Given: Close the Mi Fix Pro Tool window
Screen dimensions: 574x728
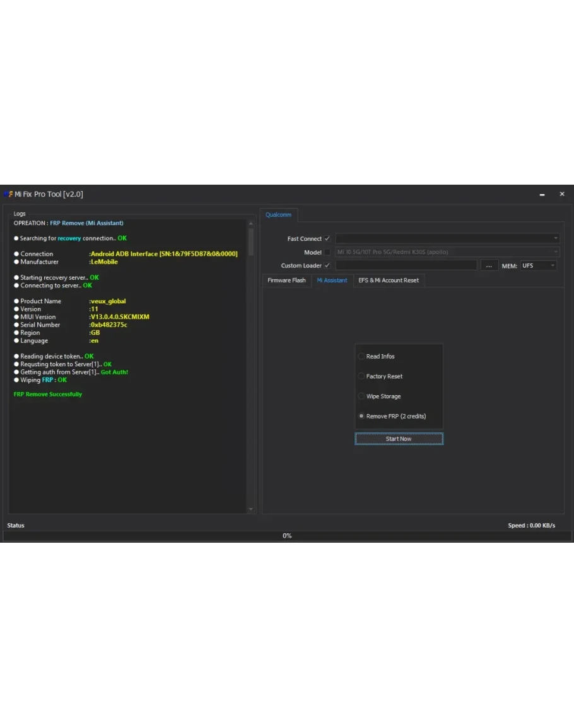Looking at the screenshot, I should [x=562, y=194].
